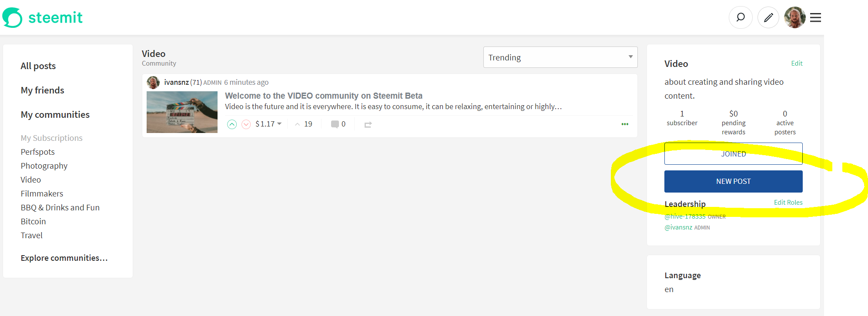The height and width of the screenshot is (316, 868).
Task: Open the post title Welcome to the VIDEO community
Action: pos(324,96)
